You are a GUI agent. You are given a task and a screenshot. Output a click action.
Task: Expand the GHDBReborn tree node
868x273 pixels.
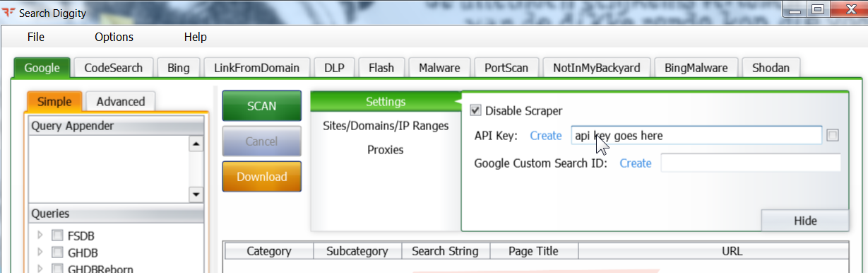click(40, 268)
